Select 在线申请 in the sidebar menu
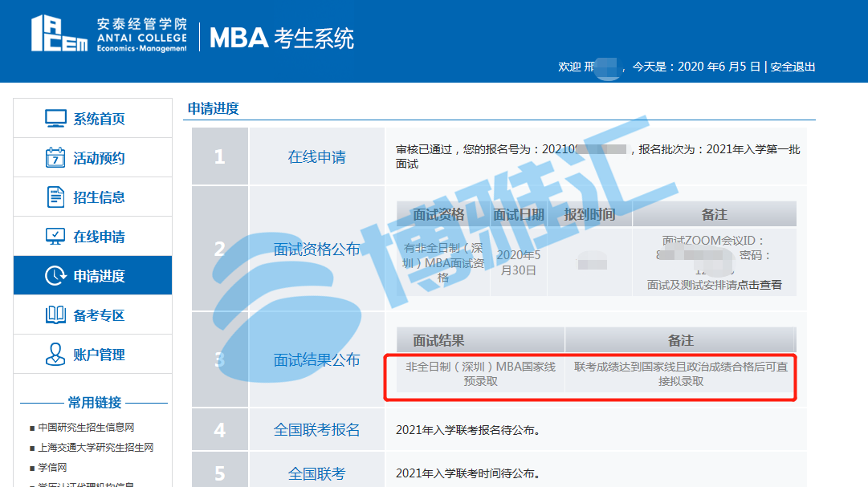The width and height of the screenshot is (868, 487). [x=92, y=237]
